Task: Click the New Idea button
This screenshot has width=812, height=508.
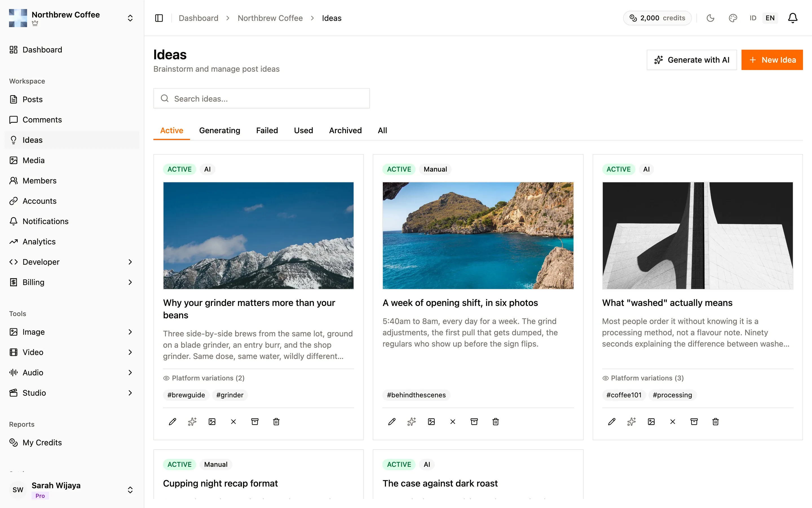Action: tap(772, 60)
